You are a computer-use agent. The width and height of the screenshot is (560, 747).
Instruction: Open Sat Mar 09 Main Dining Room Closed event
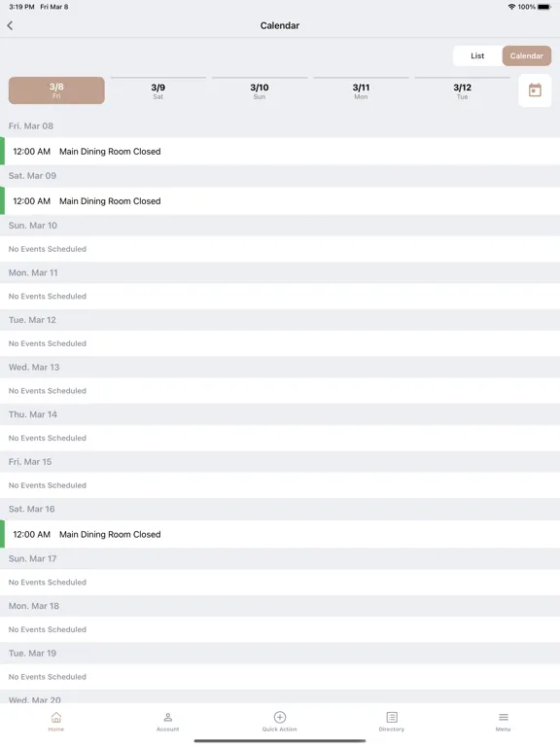(280, 201)
